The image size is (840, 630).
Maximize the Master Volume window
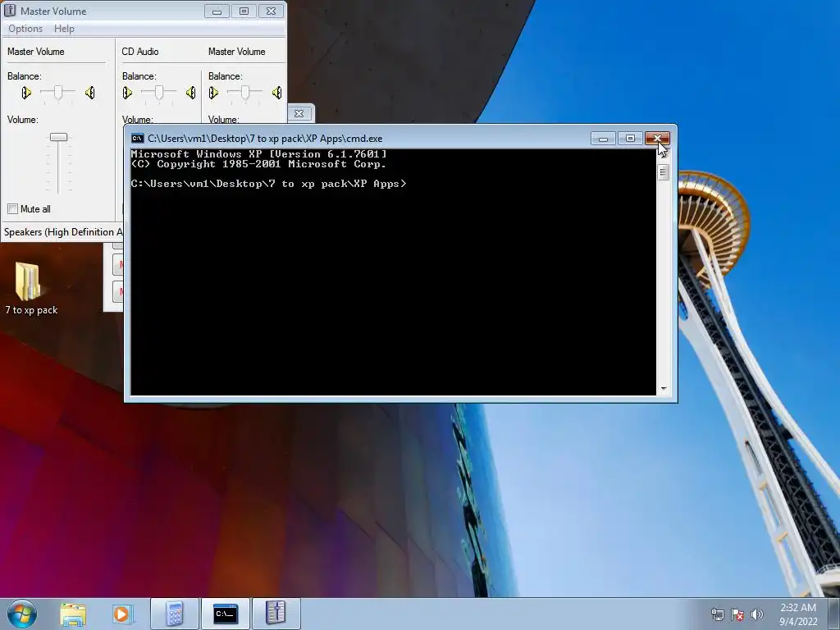pyautogui.click(x=244, y=11)
